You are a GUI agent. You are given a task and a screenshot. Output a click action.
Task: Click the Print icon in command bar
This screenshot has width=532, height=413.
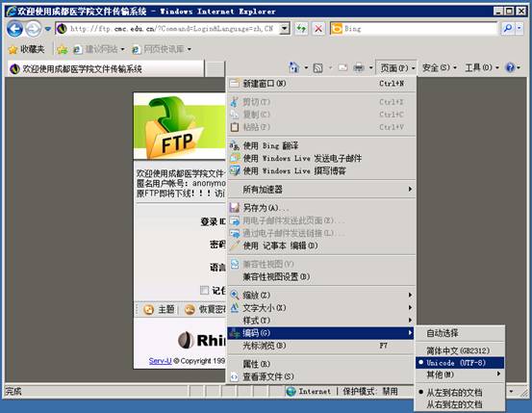pos(359,68)
